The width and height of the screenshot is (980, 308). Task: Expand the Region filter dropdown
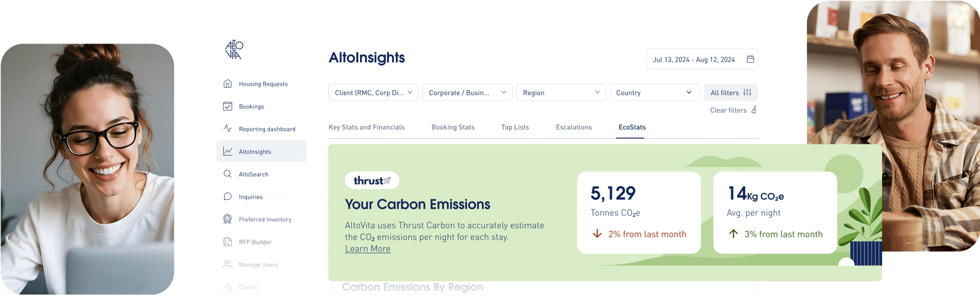tap(561, 93)
